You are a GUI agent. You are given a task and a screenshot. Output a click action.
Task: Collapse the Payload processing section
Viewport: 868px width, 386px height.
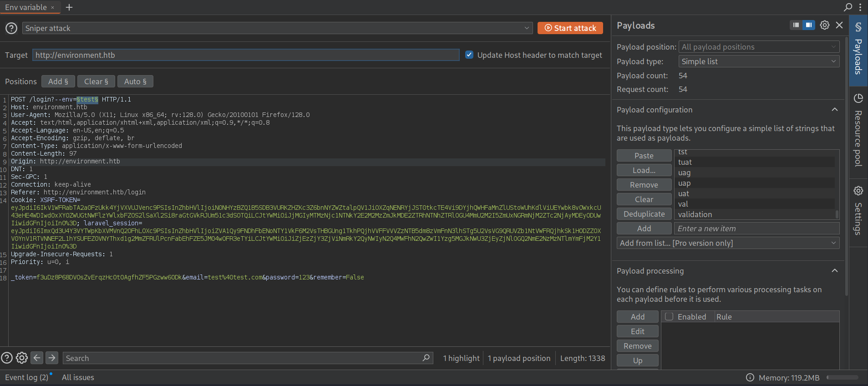coord(835,271)
